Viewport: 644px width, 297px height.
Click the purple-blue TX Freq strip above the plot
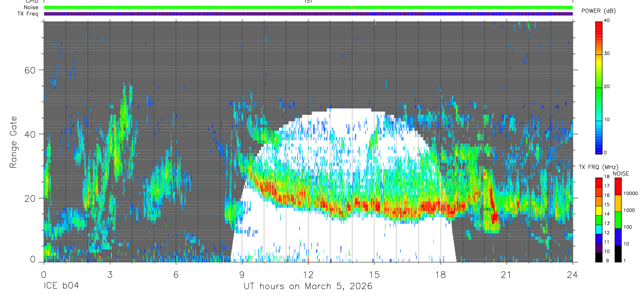tap(308, 14)
